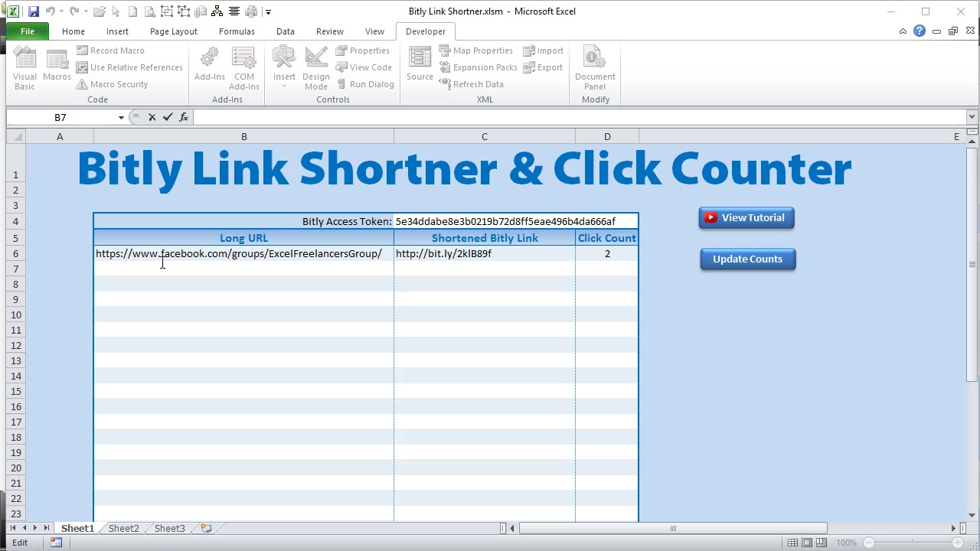Switch to the Sheet2 worksheet tab
Screen dimensions: 980x551
click(x=124, y=528)
